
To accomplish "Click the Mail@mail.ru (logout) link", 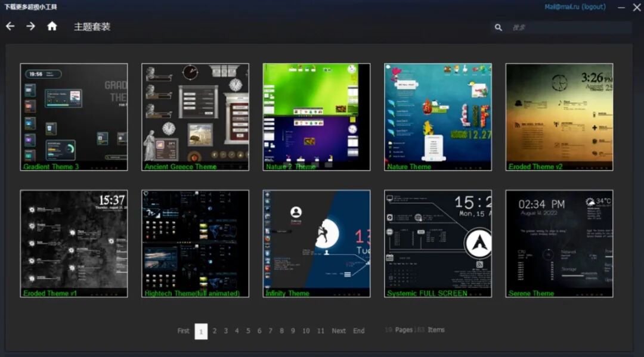I will pyautogui.click(x=575, y=7).
